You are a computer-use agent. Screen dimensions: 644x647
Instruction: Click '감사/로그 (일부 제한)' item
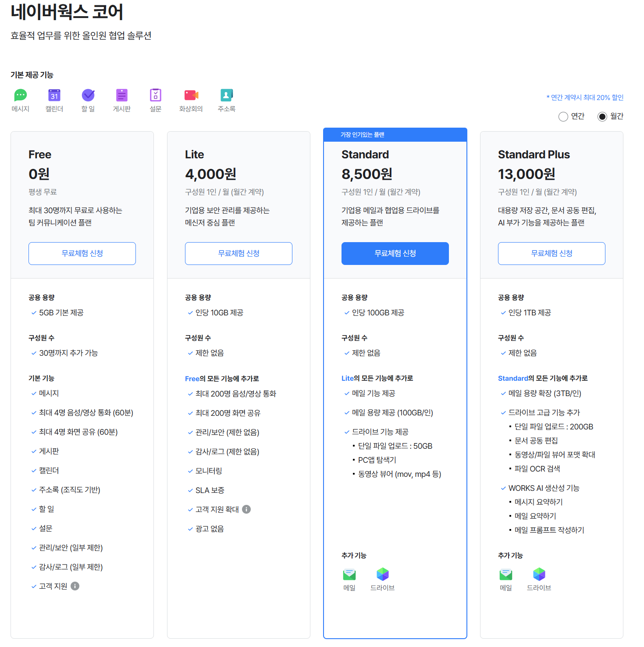click(71, 567)
